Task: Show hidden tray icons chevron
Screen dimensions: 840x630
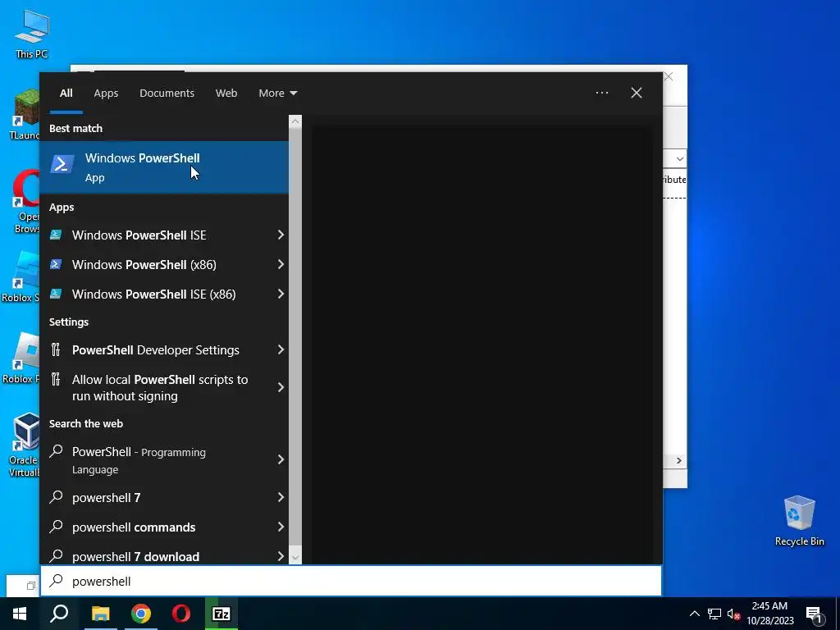Action: [694, 614]
